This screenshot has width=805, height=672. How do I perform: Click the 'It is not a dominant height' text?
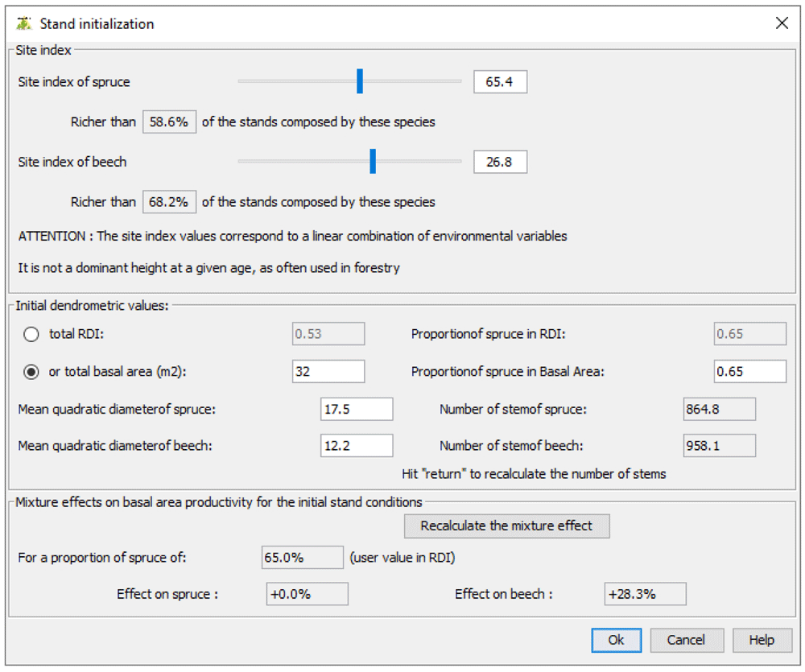[x=209, y=268]
